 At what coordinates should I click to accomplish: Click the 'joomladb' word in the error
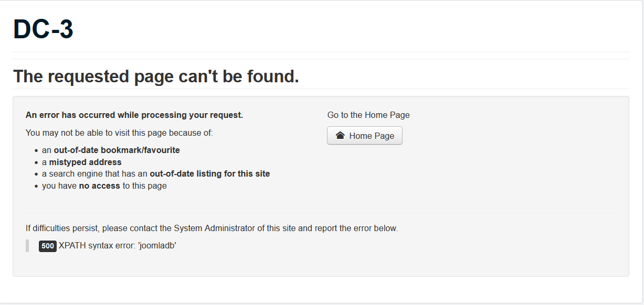click(x=156, y=245)
